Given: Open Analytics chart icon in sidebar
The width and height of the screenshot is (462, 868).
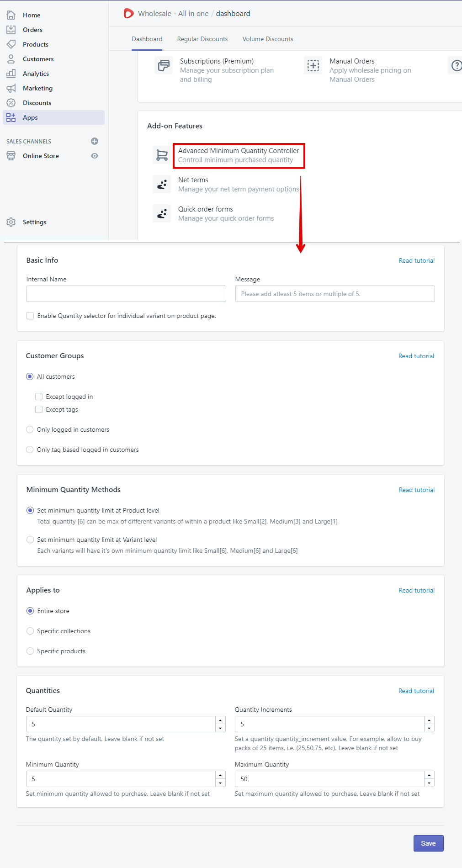Looking at the screenshot, I should coord(11,74).
